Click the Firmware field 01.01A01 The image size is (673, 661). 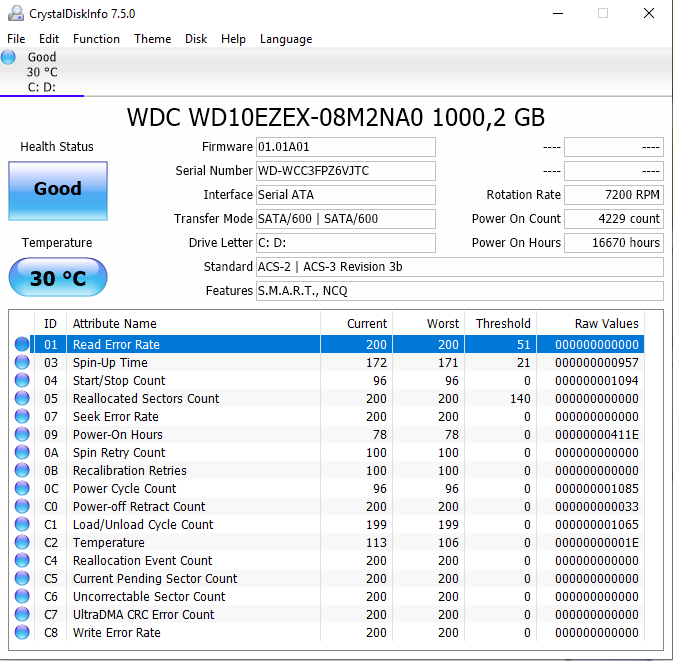pyautogui.click(x=346, y=147)
